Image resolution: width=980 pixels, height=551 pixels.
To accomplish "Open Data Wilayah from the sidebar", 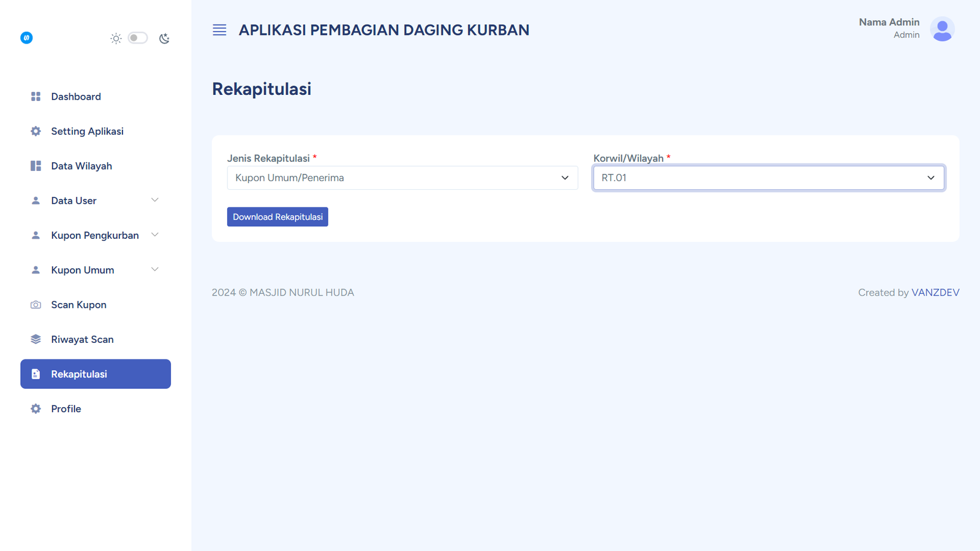I will pyautogui.click(x=81, y=166).
